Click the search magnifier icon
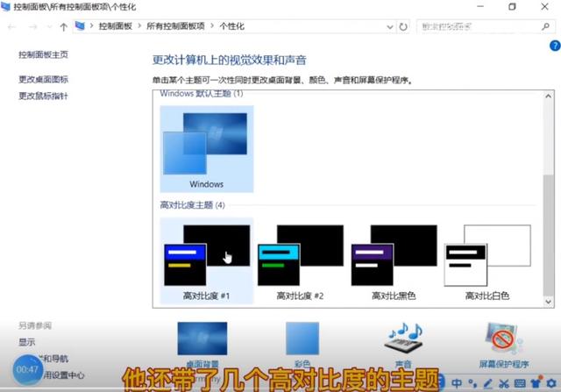 [545, 26]
